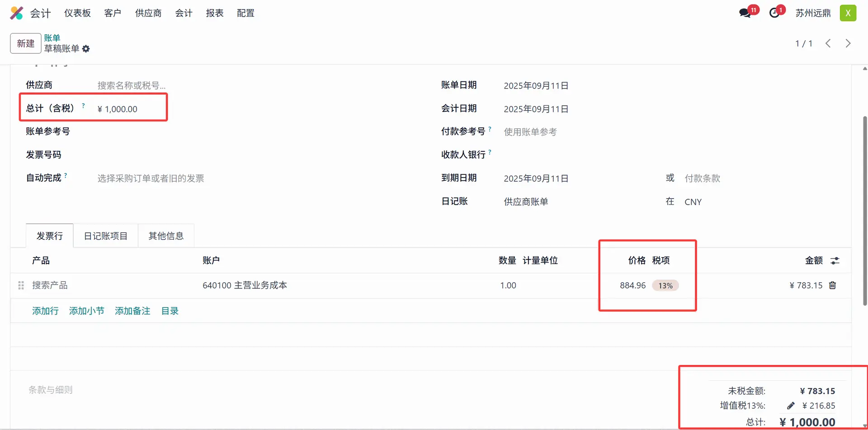Open the activities clock icon
Screen dimensions: 868x430
(x=774, y=13)
